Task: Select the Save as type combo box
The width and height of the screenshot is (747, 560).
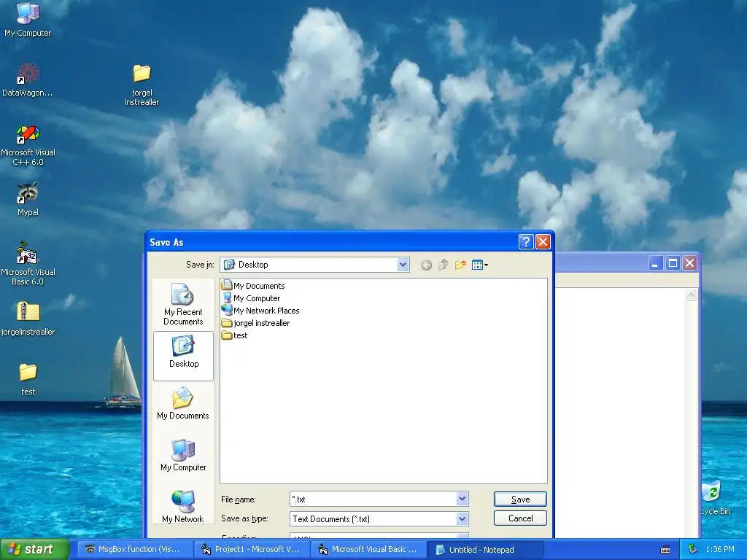Action: 379,518
